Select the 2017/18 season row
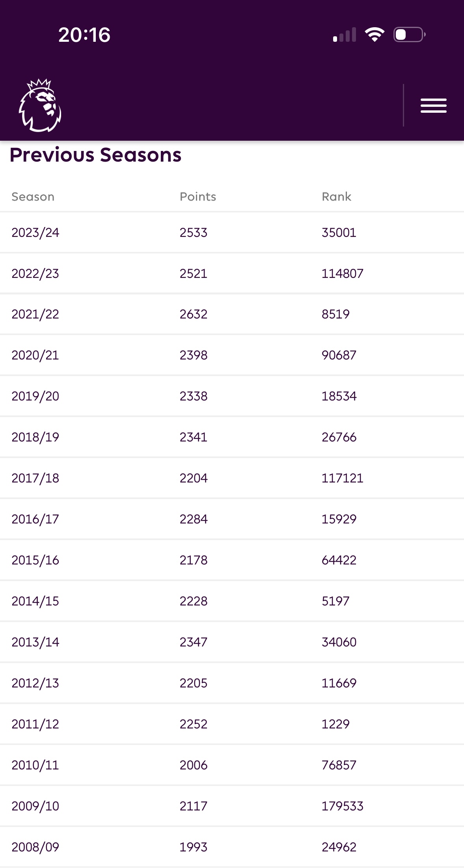The height and width of the screenshot is (868, 464). pyautogui.click(x=232, y=478)
